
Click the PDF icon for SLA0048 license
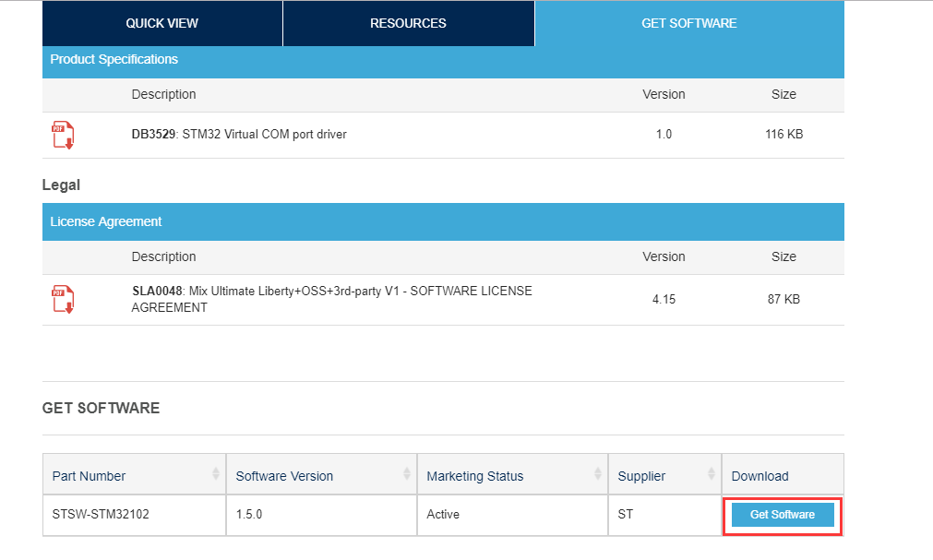62,299
